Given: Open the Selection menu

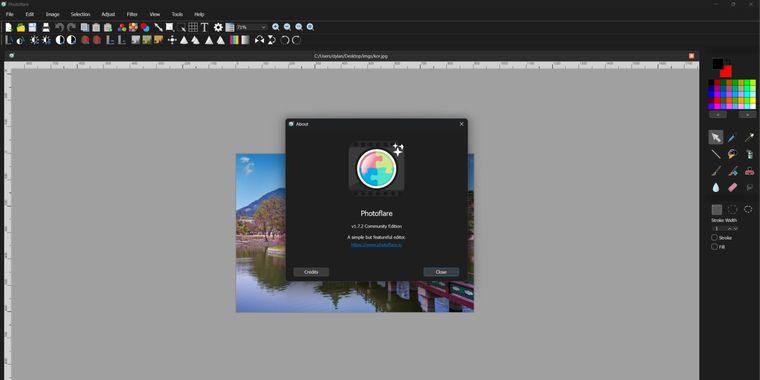Looking at the screenshot, I should pyautogui.click(x=80, y=15).
